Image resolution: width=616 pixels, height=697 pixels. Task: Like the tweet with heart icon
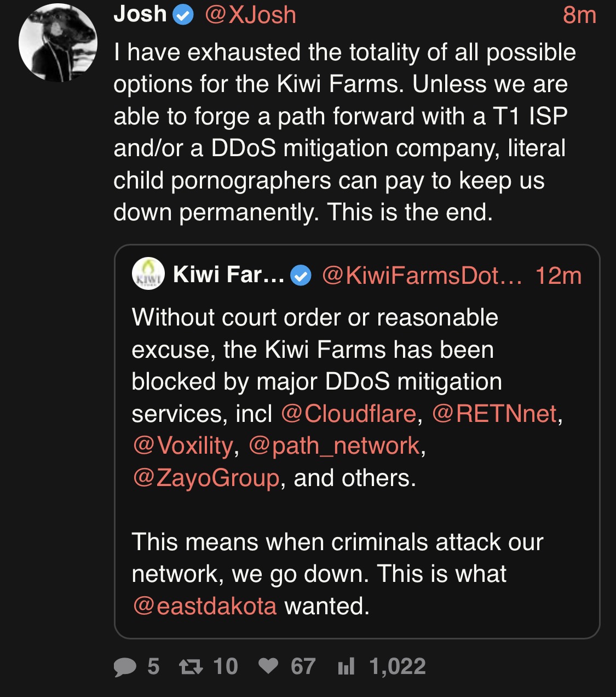tap(268, 666)
